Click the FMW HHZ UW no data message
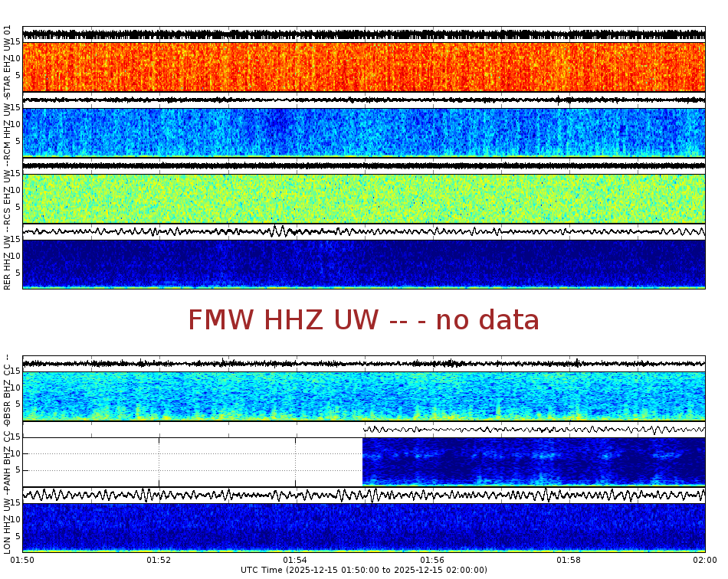728x579 pixels. [364, 320]
